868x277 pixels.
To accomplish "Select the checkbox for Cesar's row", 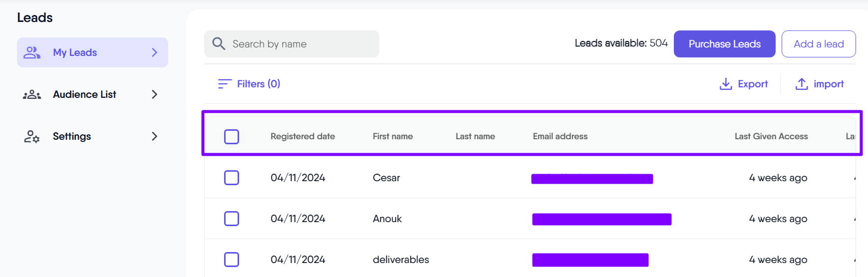I will (x=232, y=178).
